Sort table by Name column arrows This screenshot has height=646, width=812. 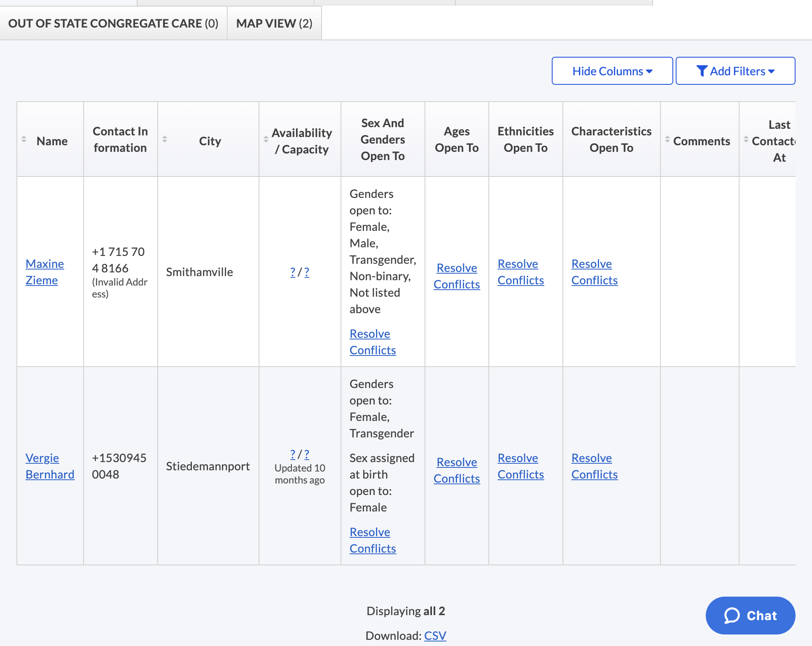(x=24, y=139)
